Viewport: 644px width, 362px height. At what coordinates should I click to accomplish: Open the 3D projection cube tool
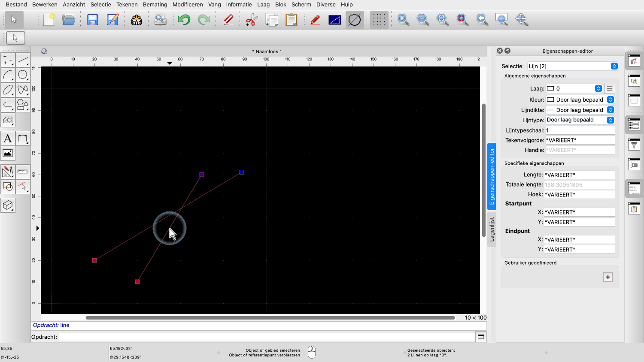(x=8, y=205)
